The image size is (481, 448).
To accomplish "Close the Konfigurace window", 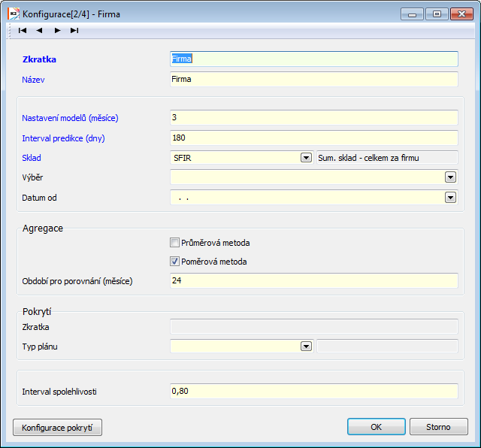I will (x=461, y=14).
